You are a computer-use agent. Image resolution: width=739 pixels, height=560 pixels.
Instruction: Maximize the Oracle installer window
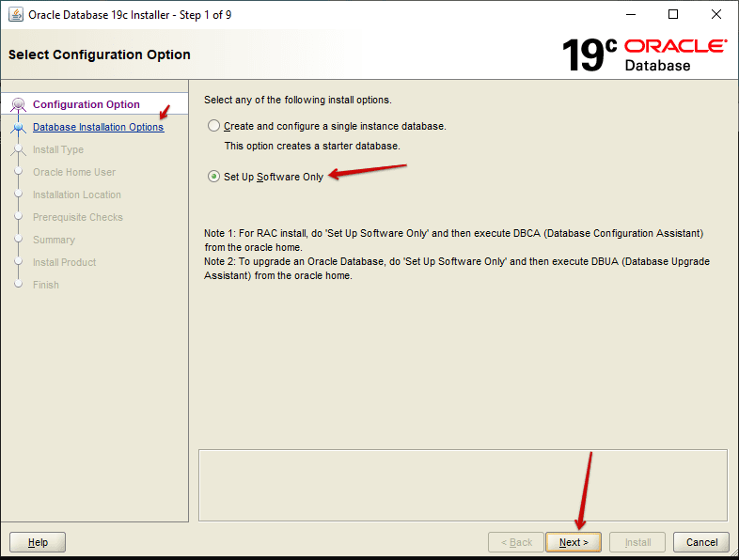673,15
